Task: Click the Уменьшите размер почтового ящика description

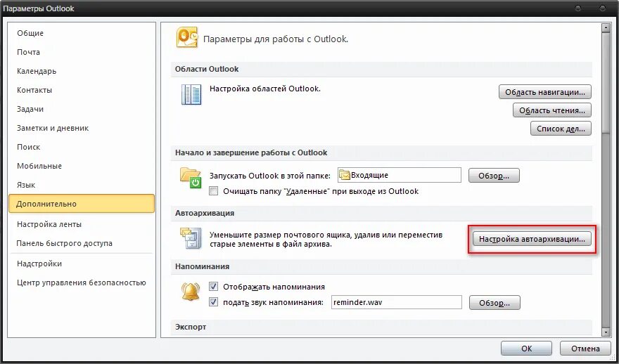Action: coord(326,240)
